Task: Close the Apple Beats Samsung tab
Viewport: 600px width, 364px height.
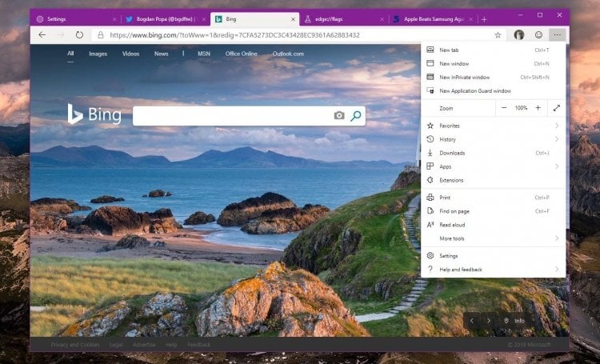Action: 471,19
